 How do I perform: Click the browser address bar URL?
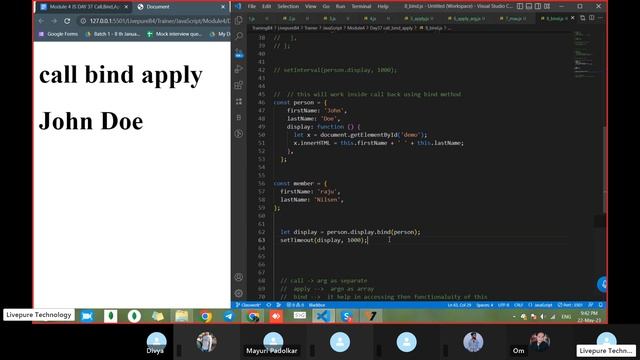click(x=160, y=21)
